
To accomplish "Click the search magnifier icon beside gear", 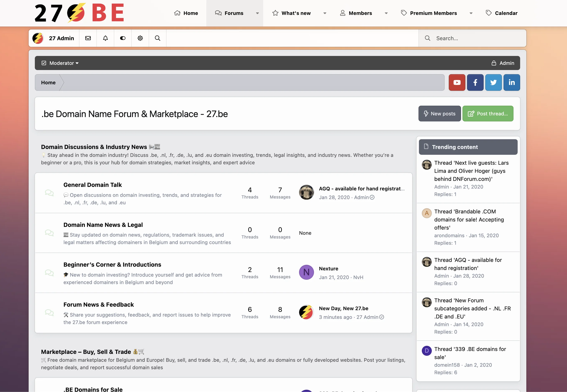I will pyautogui.click(x=158, y=38).
